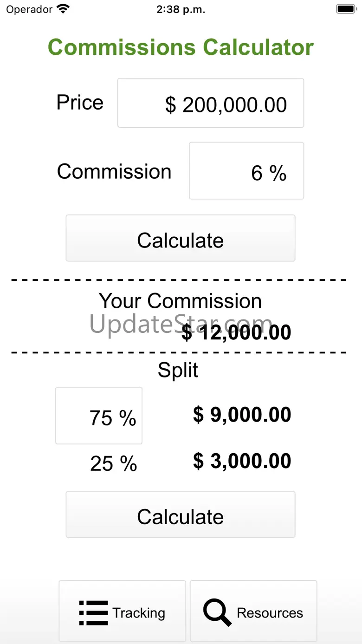Tap the Split section heading

[x=178, y=370]
